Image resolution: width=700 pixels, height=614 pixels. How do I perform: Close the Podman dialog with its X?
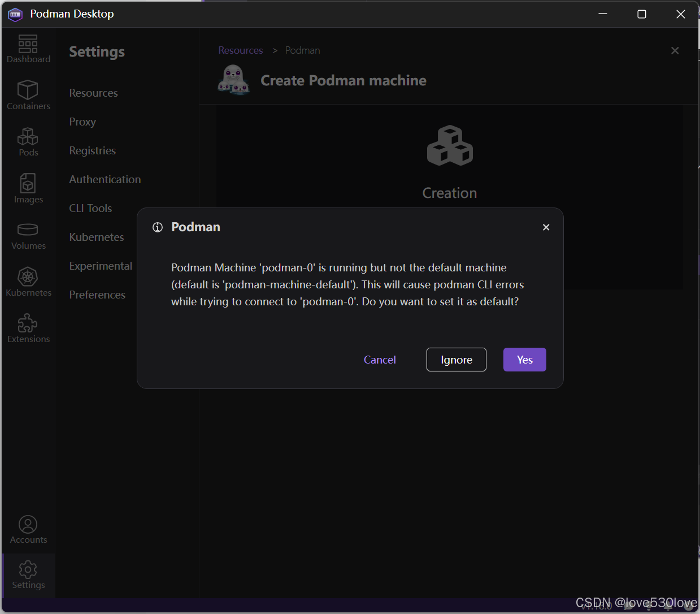click(x=546, y=227)
